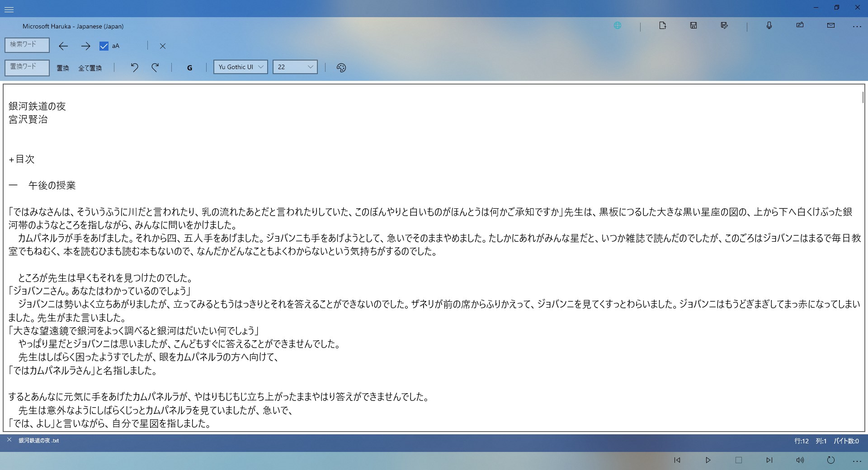Click the 行:12 status indicator
This screenshot has width=868, height=470.
tap(802, 441)
